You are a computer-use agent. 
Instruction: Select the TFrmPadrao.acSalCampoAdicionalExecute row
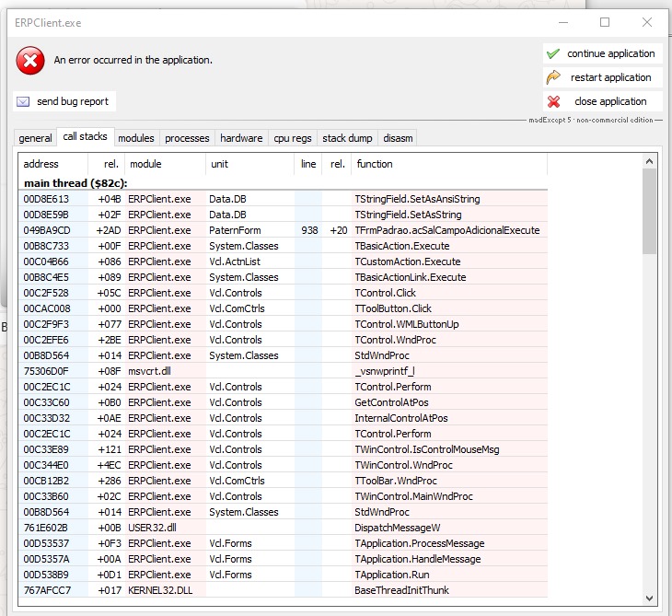446,230
